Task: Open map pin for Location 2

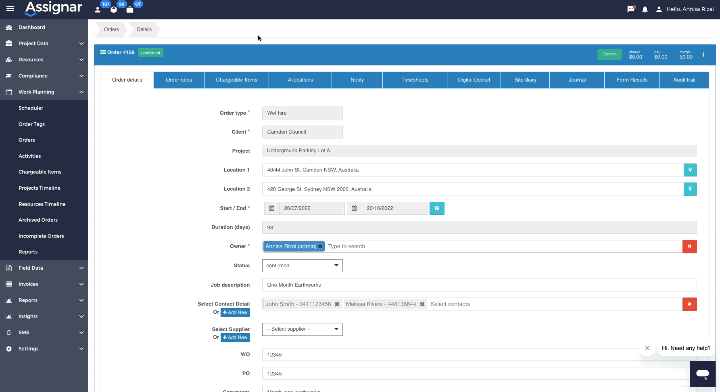Action: (x=690, y=189)
